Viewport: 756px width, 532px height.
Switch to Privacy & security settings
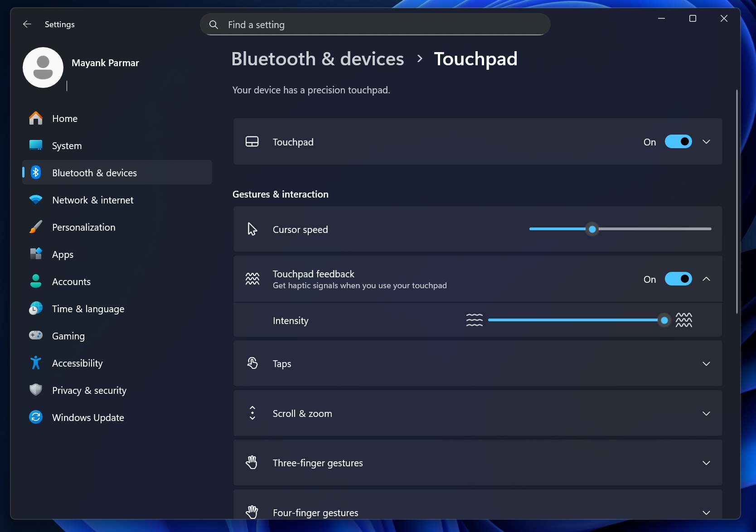click(89, 390)
